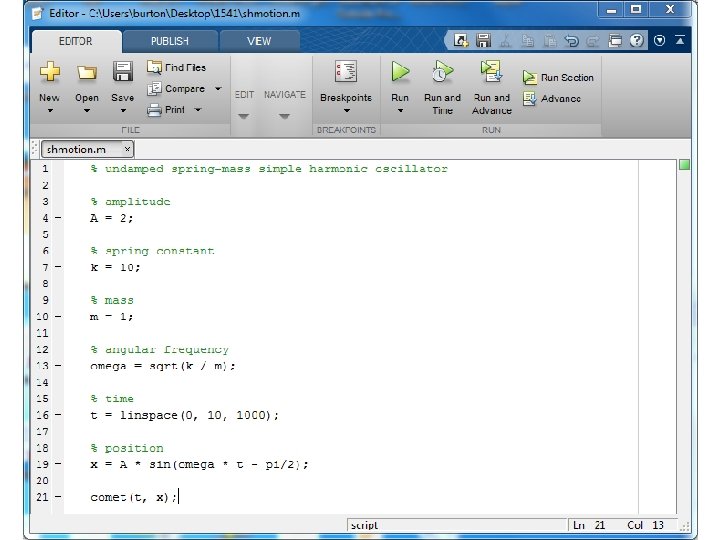Click the Breakpoints icon

point(346,72)
